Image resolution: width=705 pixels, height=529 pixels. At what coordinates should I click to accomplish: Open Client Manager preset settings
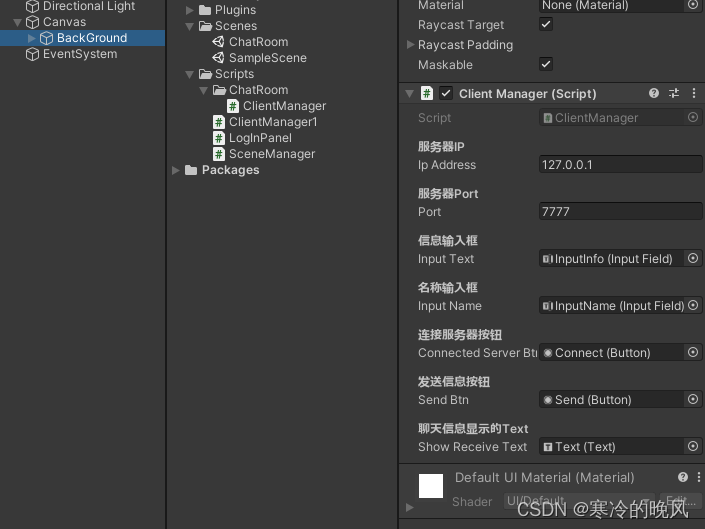click(x=674, y=93)
